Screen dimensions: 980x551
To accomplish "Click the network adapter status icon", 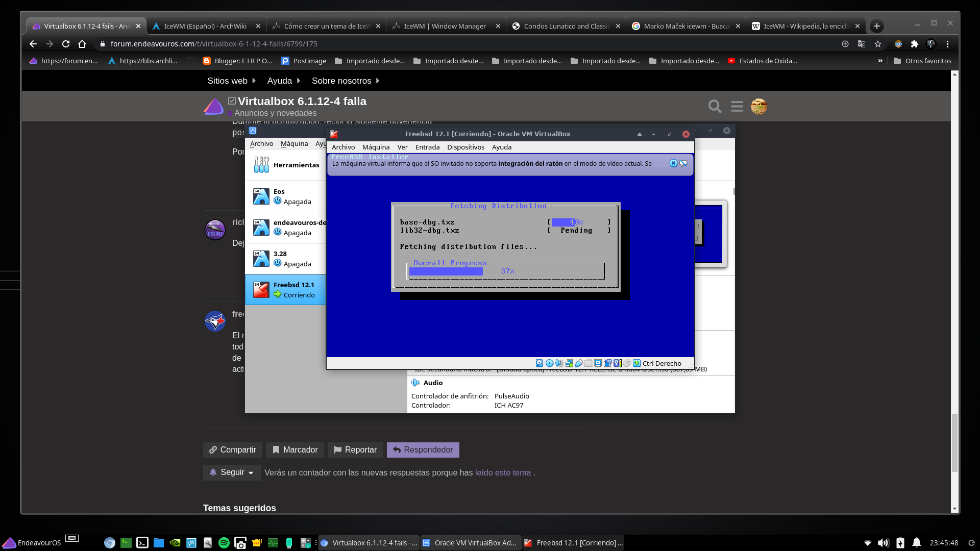I will tap(569, 363).
